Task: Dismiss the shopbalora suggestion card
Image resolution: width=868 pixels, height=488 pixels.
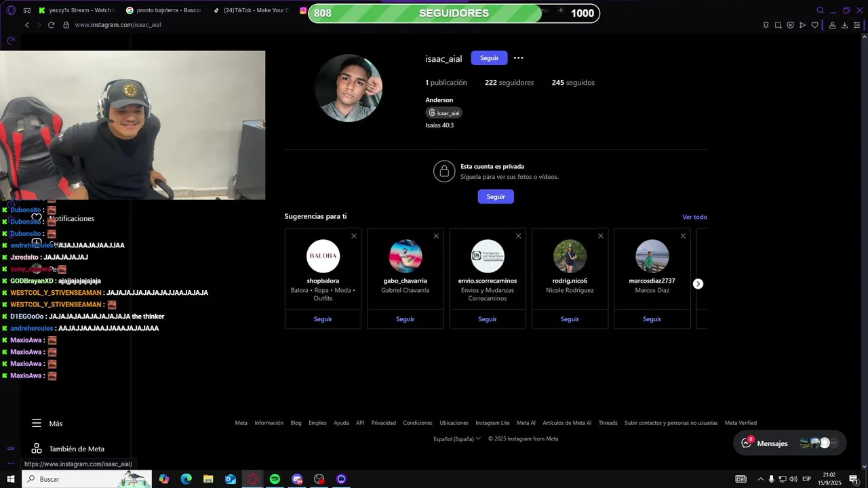Action: pos(354,236)
